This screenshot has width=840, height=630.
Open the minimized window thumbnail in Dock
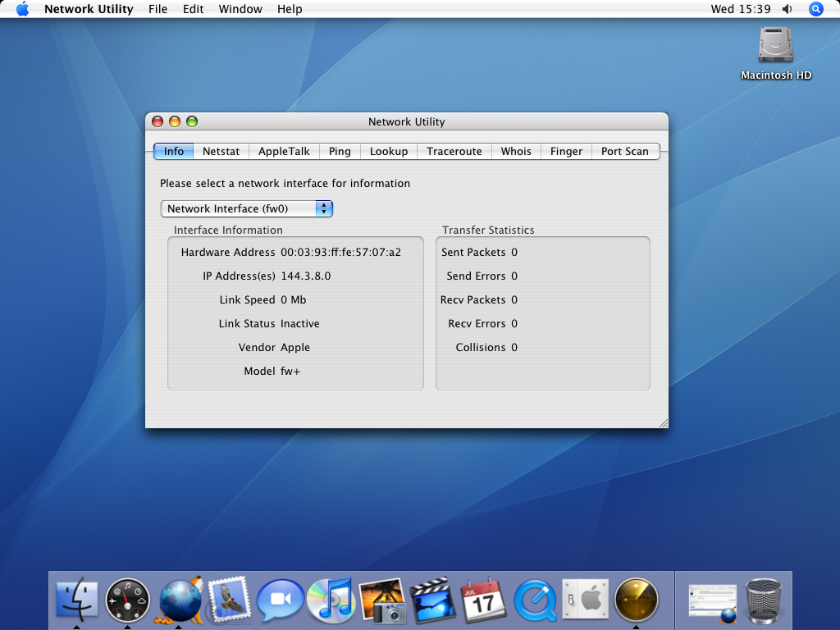(713, 603)
